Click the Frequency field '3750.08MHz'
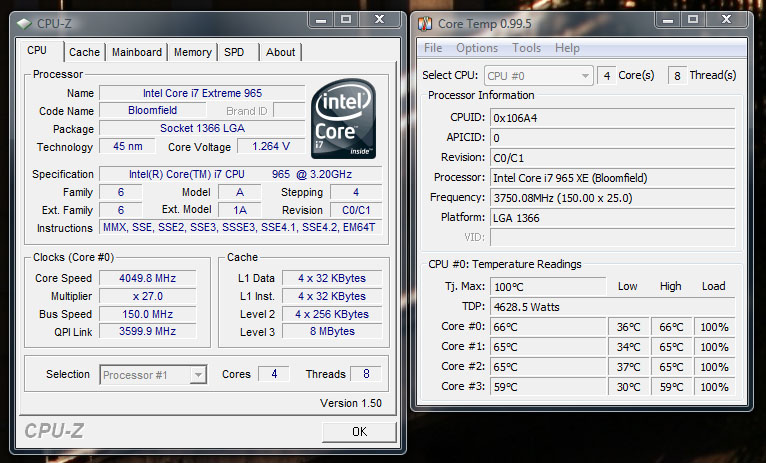The width and height of the screenshot is (766, 463). (613, 198)
